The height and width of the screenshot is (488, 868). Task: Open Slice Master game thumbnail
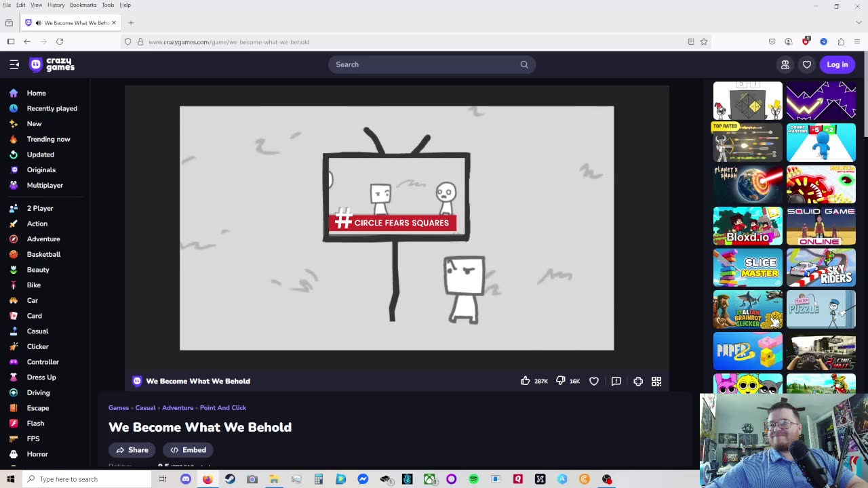(748, 268)
